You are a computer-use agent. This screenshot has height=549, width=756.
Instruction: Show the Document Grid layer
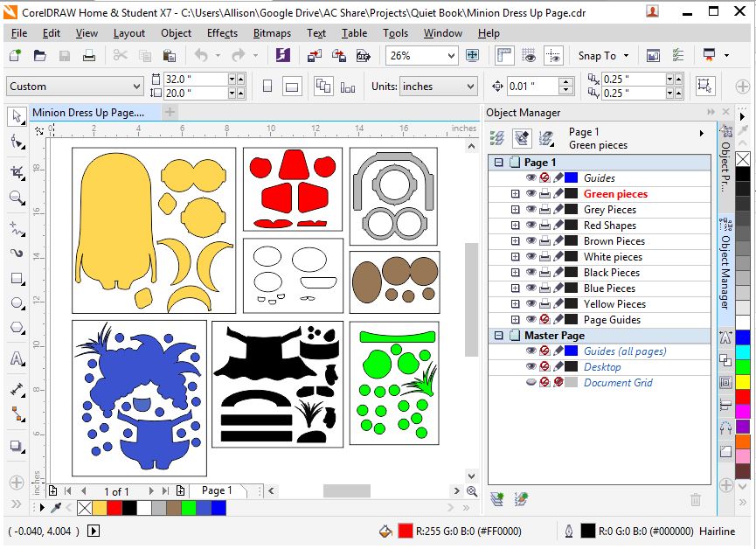coord(531,383)
